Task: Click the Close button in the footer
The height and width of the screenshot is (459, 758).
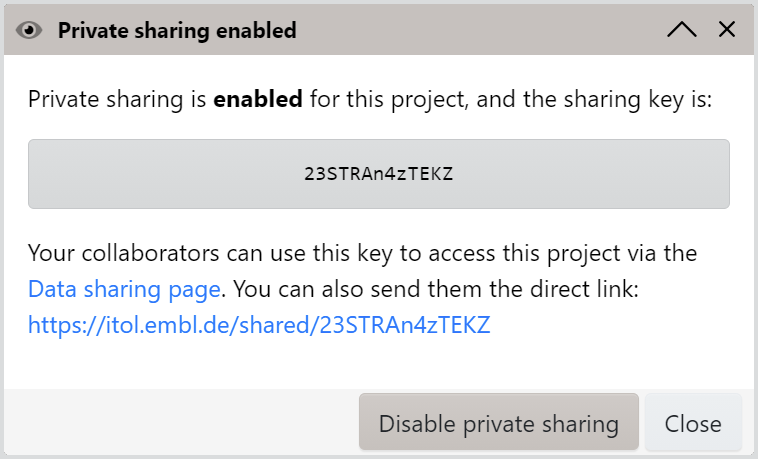Action: (x=693, y=423)
